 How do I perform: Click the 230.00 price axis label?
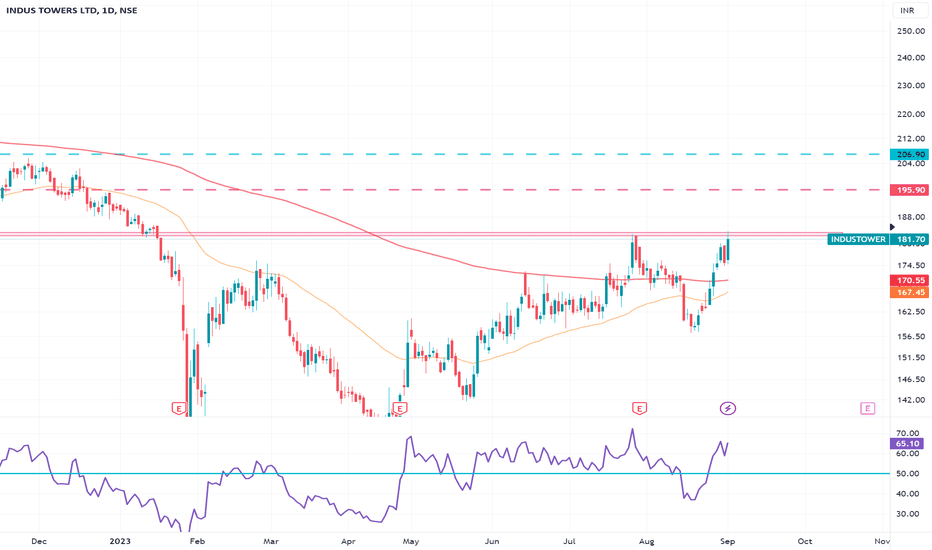coord(911,86)
